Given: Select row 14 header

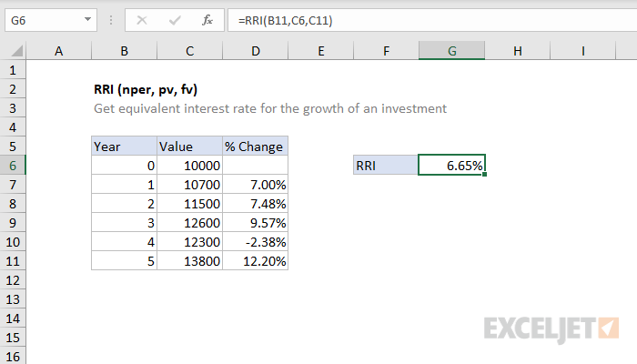Looking at the screenshot, I should [13, 318].
